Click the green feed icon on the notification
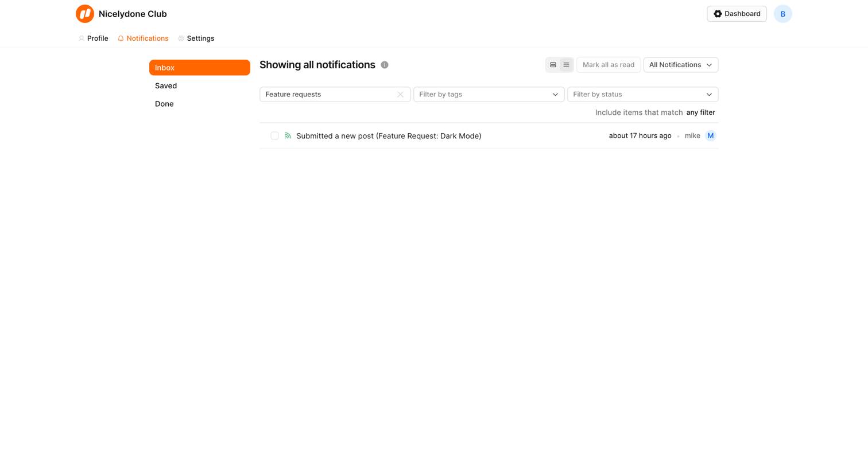The width and height of the screenshot is (868, 467). pyautogui.click(x=288, y=136)
